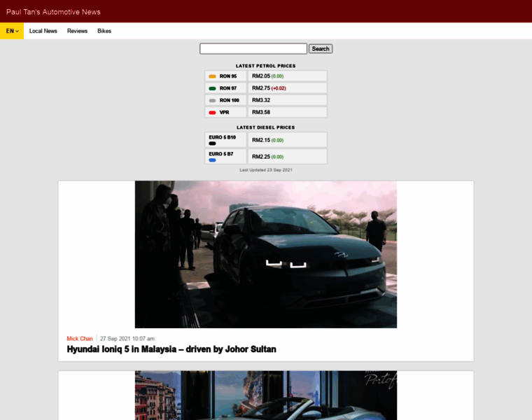Click the Latest Petrol Prices heading
The height and width of the screenshot is (420, 532).
click(x=266, y=66)
